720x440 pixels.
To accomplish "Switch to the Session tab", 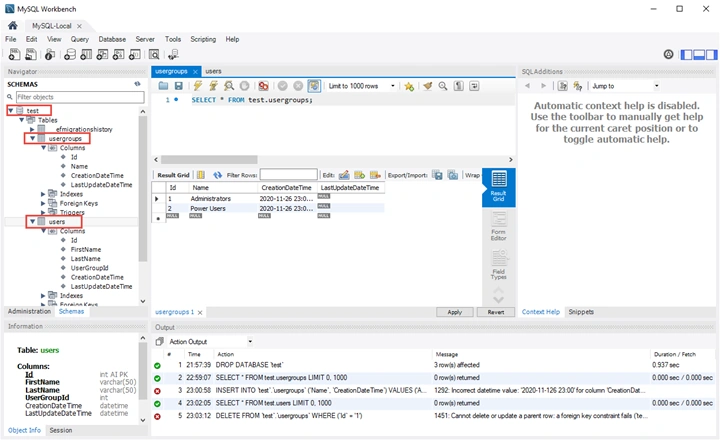I will pyautogui.click(x=61, y=430).
